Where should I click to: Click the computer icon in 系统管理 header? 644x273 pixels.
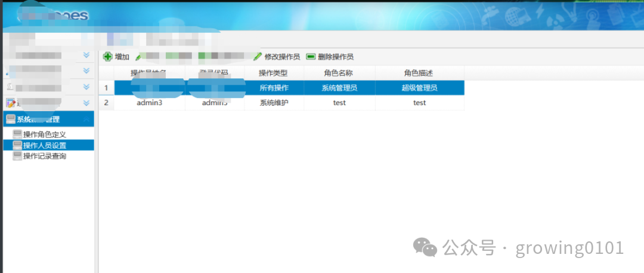(x=11, y=119)
